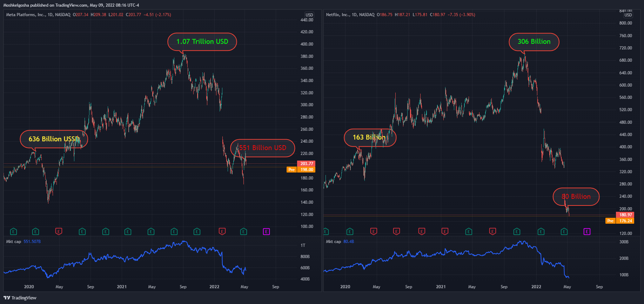
Task: Open the USD currency label on Meta chart
Action: 309,15
